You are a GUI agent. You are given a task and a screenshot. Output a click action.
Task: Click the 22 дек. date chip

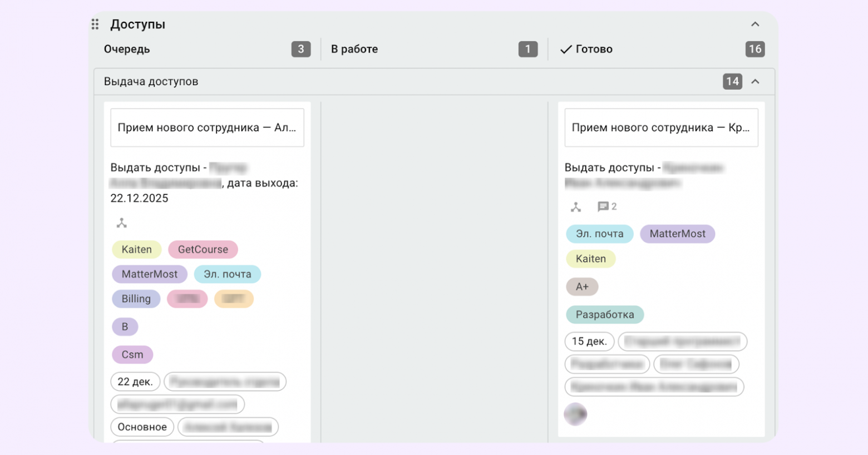pos(135,382)
